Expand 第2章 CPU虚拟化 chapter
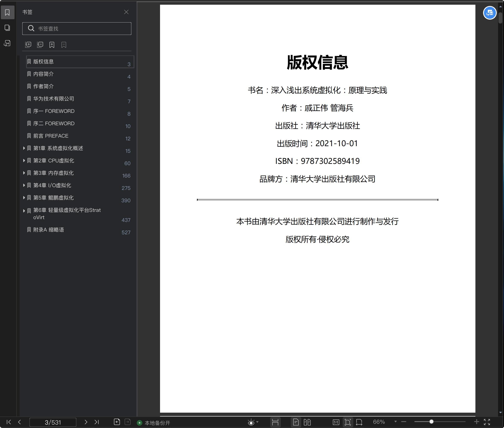 (24, 160)
